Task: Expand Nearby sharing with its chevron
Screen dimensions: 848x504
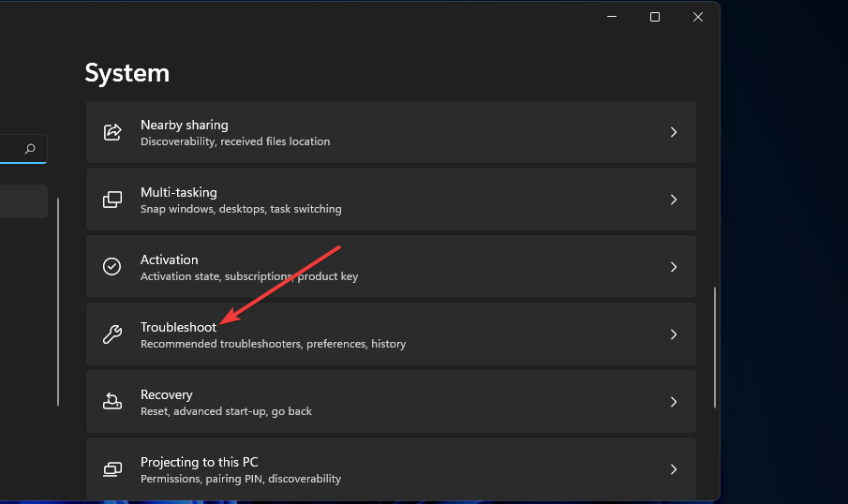Action: [x=673, y=132]
